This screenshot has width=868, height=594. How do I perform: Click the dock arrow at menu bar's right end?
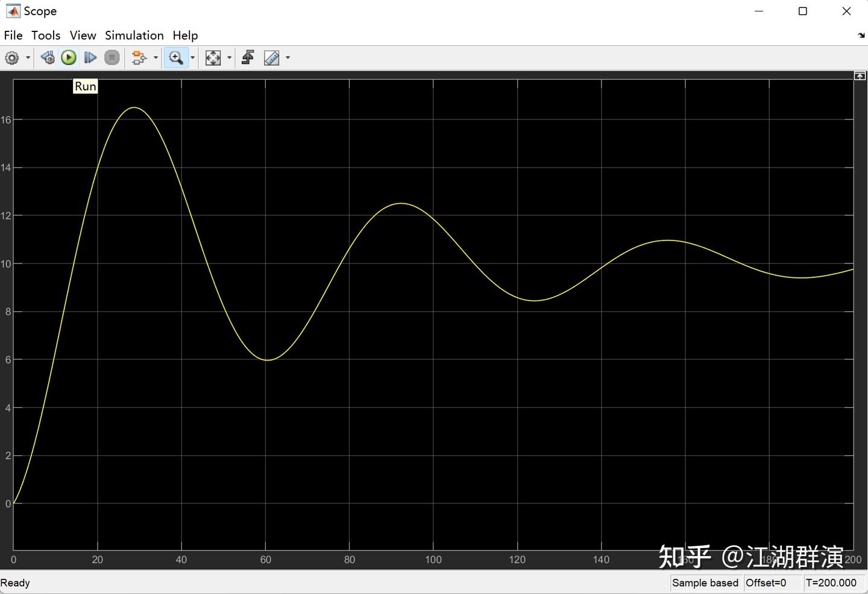click(861, 36)
